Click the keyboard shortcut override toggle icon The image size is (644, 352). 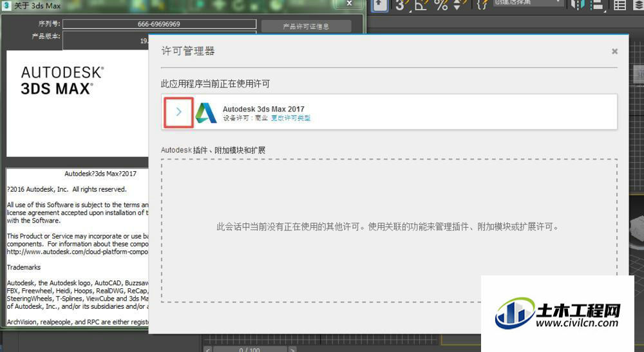[381, 5]
